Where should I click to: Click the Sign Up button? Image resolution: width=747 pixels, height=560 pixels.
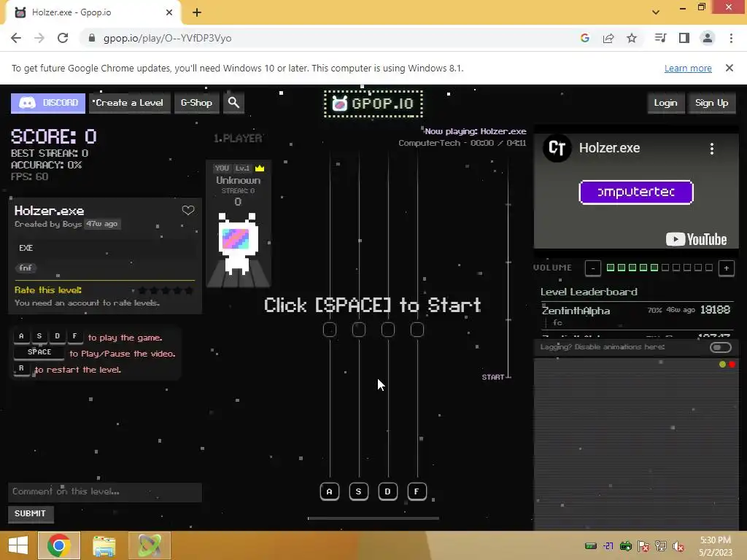point(712,103)
